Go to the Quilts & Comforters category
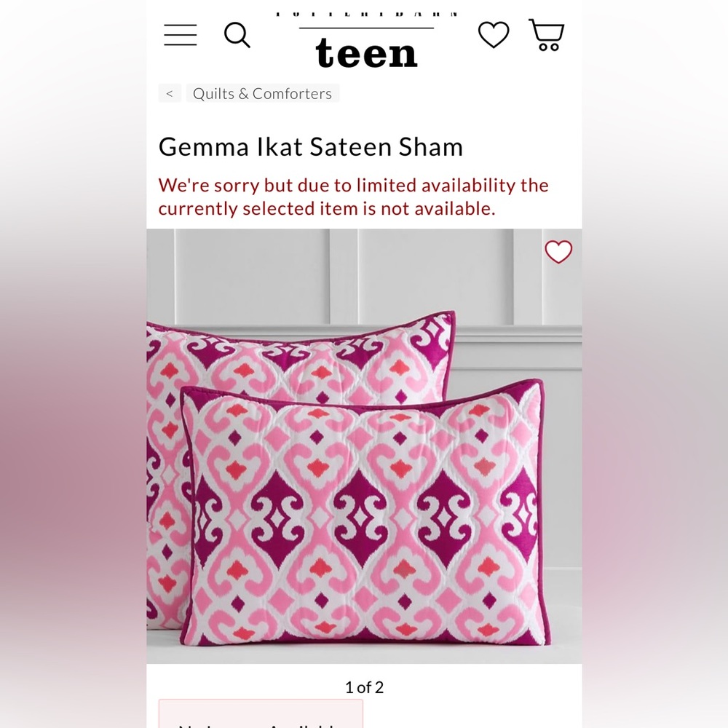The width and height of the screenshot is (728, 728). (262, 93)
